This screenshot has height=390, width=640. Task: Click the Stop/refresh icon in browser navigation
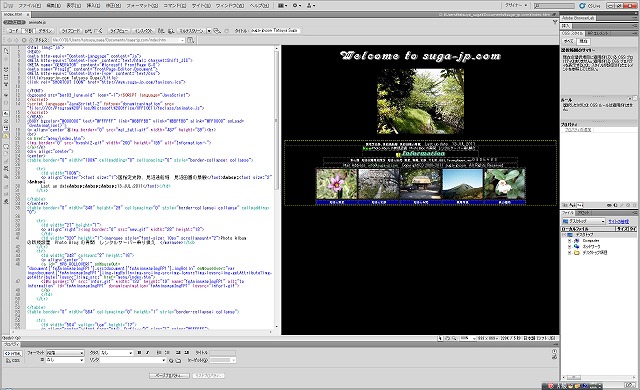tap(24, 40)
